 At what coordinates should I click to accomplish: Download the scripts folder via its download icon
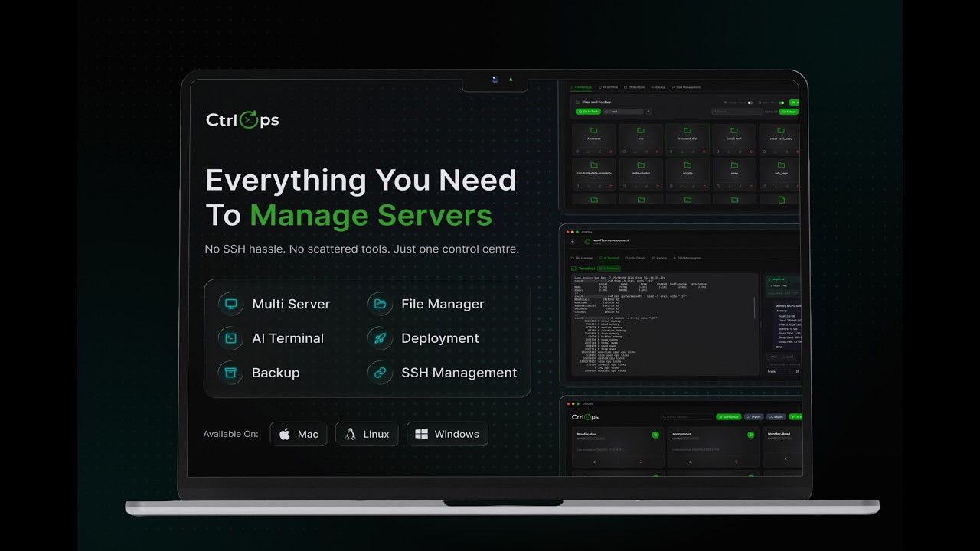pos(682,187)
